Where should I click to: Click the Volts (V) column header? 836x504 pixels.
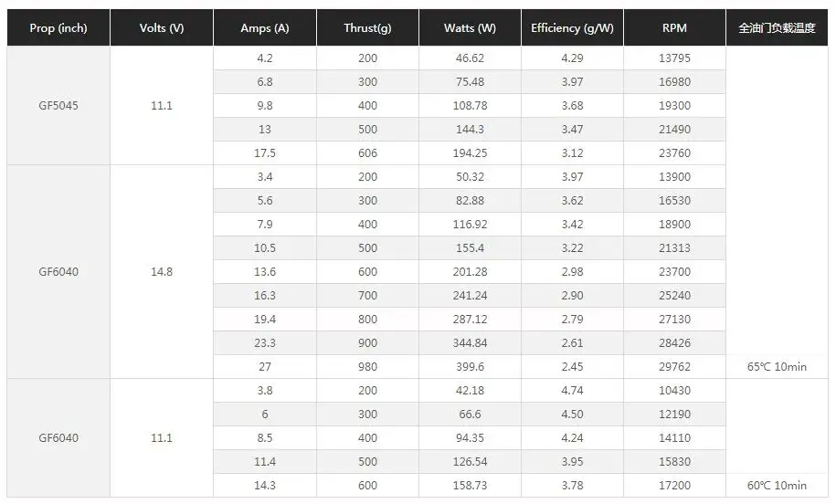pyautogui.click(x=162, y=27)
